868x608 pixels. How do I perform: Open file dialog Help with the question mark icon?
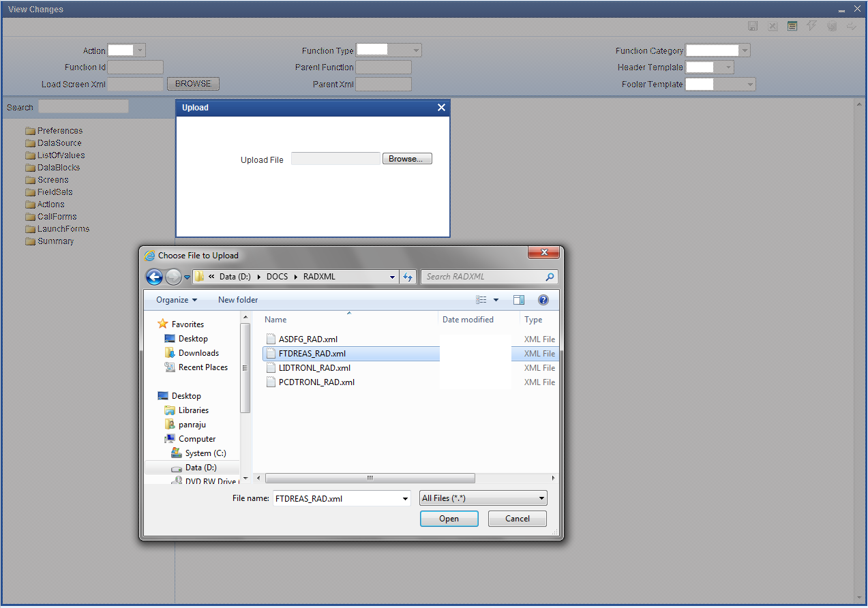[543, 300]
